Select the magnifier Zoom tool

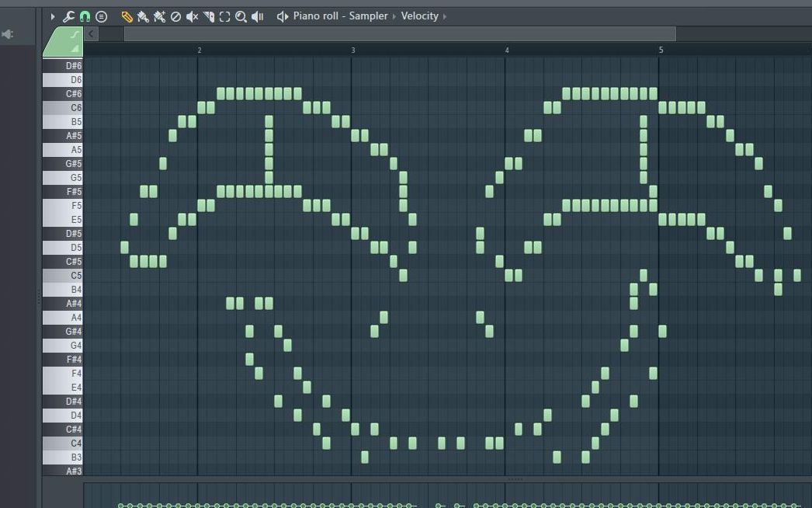(x=241, y=16)
